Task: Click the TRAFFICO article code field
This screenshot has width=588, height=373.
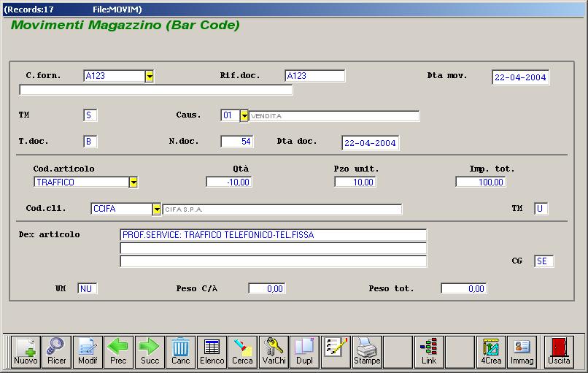Action: (82, 182)
